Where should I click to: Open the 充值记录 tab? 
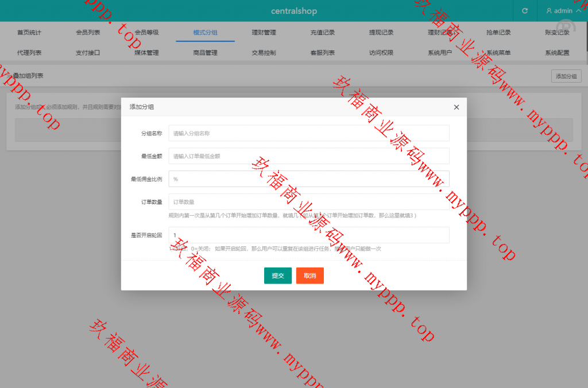click(322, 33)
